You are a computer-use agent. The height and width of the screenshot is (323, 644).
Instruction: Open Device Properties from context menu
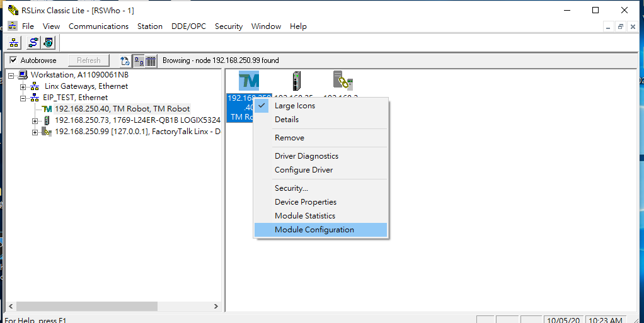coord(321,202)
